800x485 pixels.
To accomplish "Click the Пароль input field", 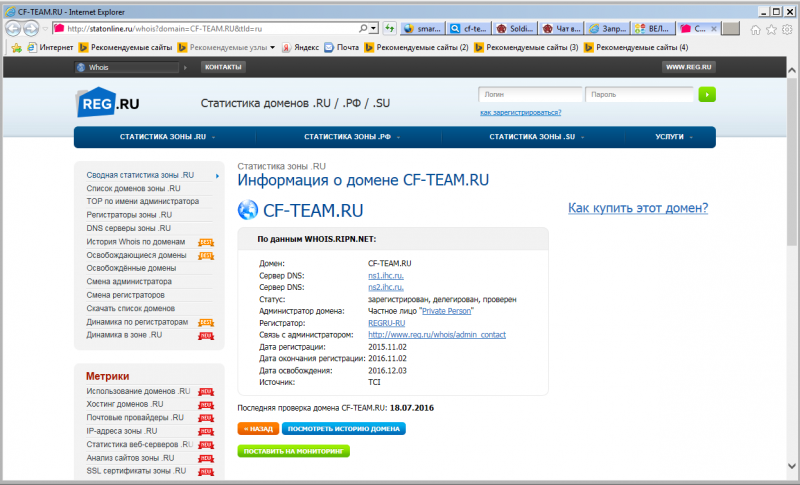I will [x=639, y=94].
